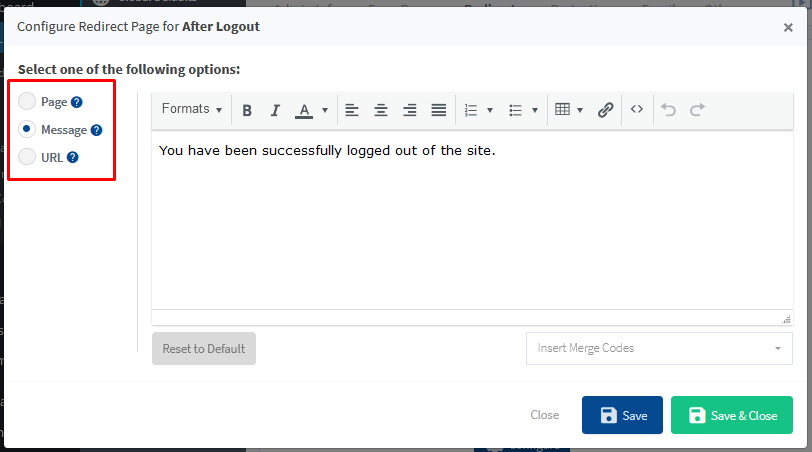Insert a hyperlink with link icon

coord(605,110)
